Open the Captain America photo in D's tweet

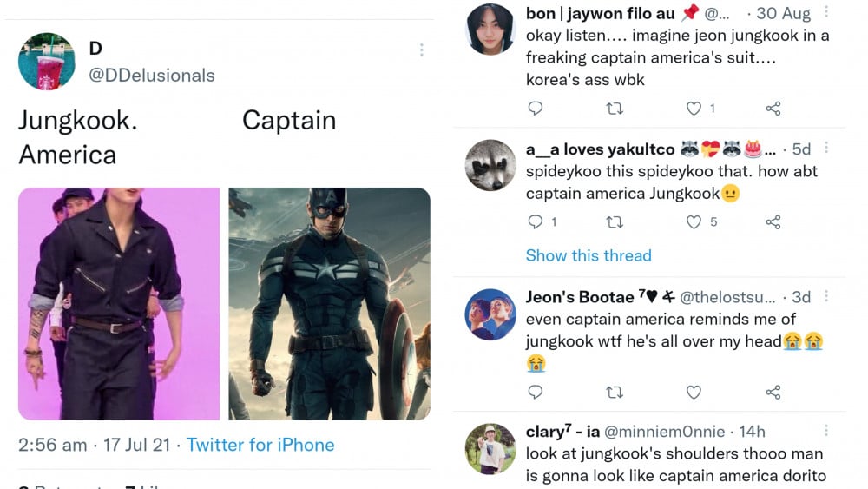click(x=329, y=304)
